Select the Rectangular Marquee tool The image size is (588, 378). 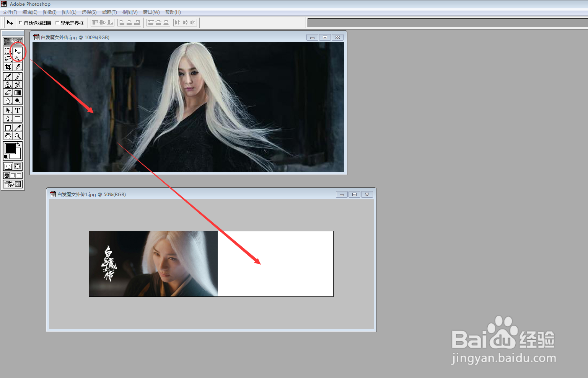pyautogui.click(x=8, y=51)
